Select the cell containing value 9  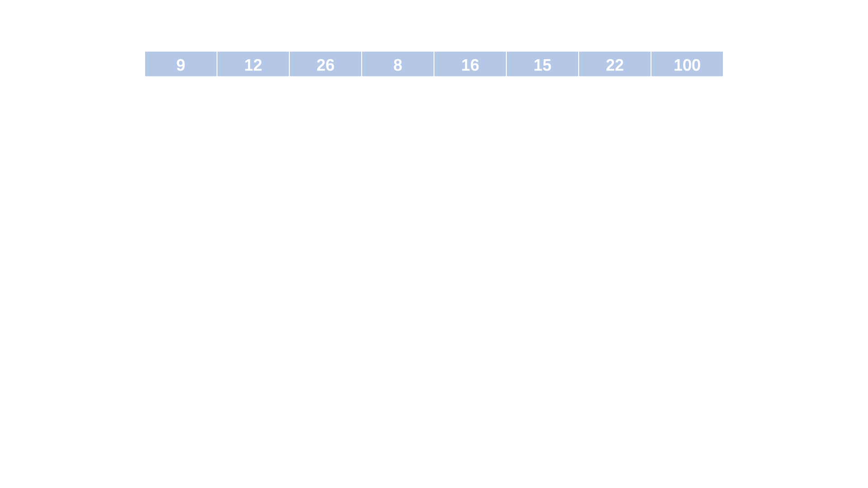181,64
